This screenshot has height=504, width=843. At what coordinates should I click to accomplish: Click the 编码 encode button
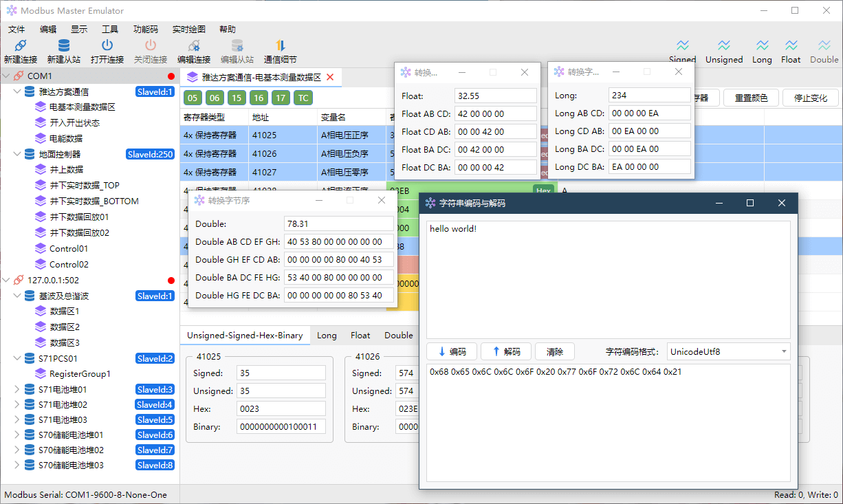click(x=452, y=351)
